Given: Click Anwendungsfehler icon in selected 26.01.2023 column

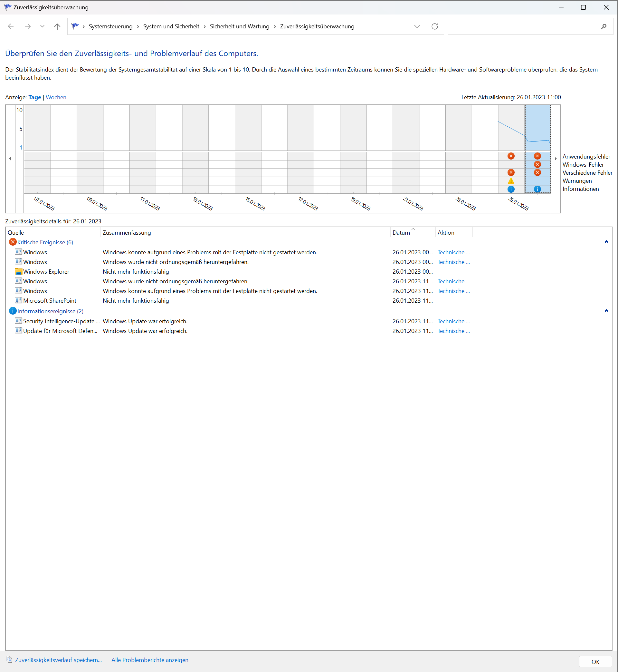Looking at the screenshot, I should tap(537, 156).
